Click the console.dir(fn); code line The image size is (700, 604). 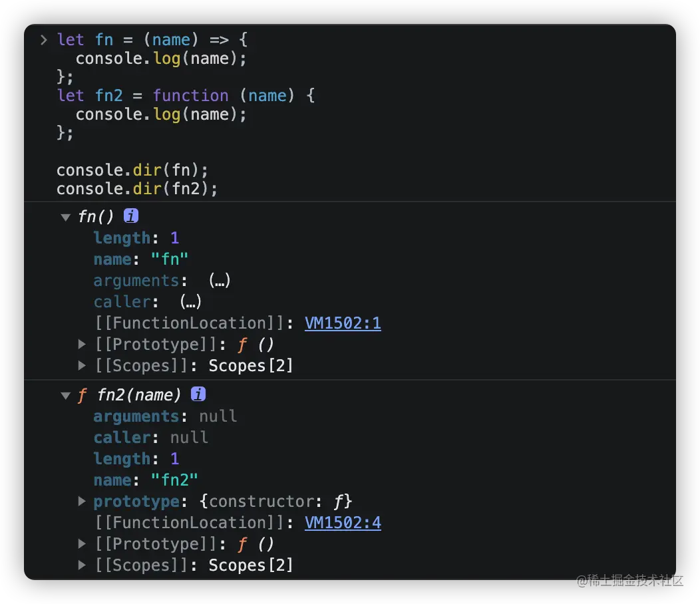(132, 170)
